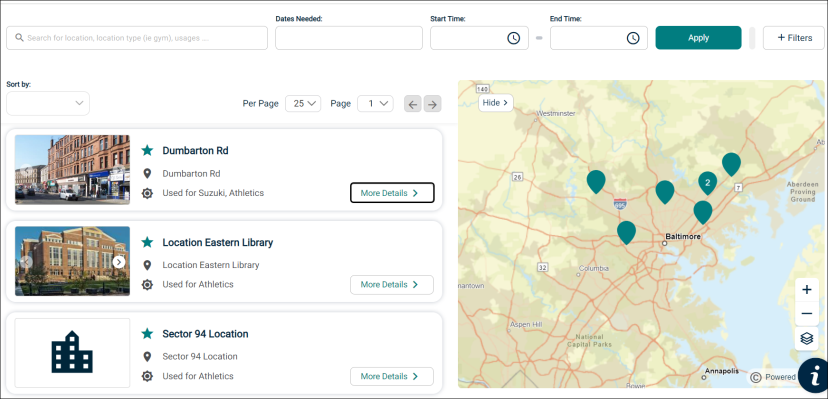View More Details for Dumbarton Rd
This screenshot has height=399, width=828.
392,193
